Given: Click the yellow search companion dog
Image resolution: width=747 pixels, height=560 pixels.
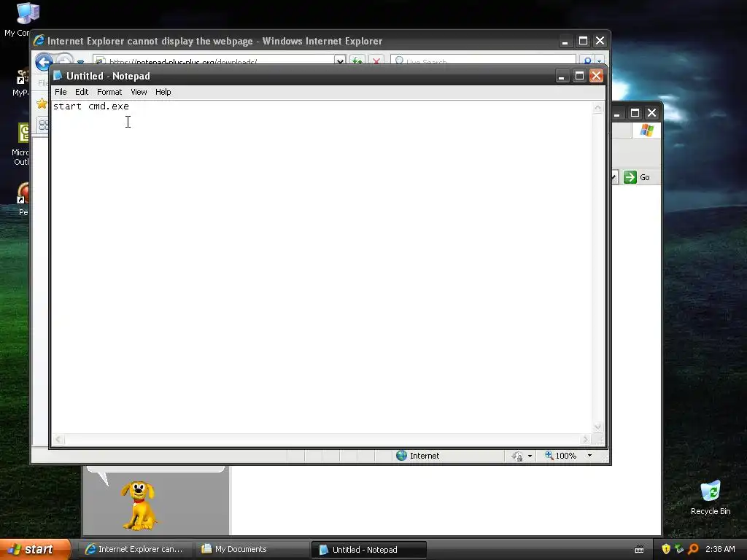Looking at the screenshot, I should point(138,506).
